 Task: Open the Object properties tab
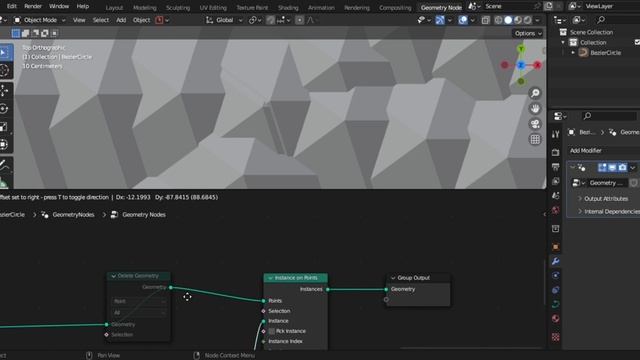(556, 247)
